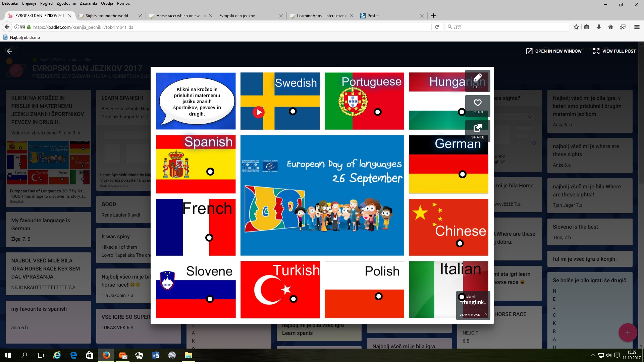Screen dimensions: 644x362
Task: Open Windows taskbar search
Action: pyautogui.click(x=24, y=355)
